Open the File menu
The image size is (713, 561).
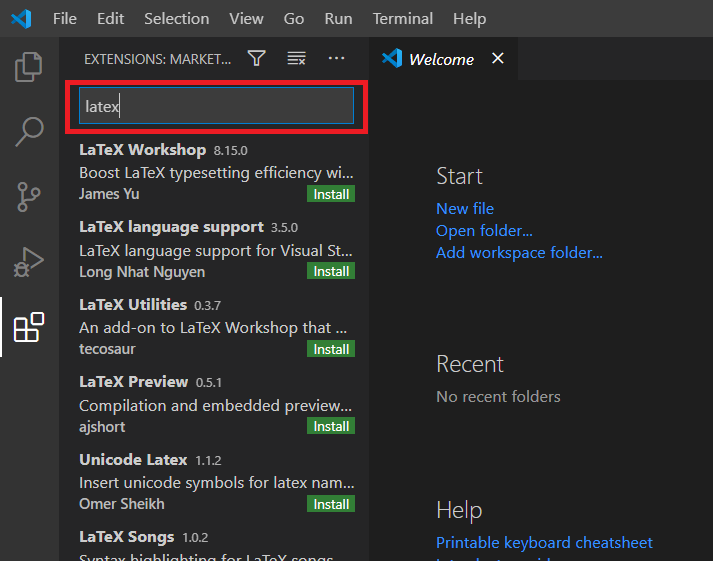click(65, 19)
